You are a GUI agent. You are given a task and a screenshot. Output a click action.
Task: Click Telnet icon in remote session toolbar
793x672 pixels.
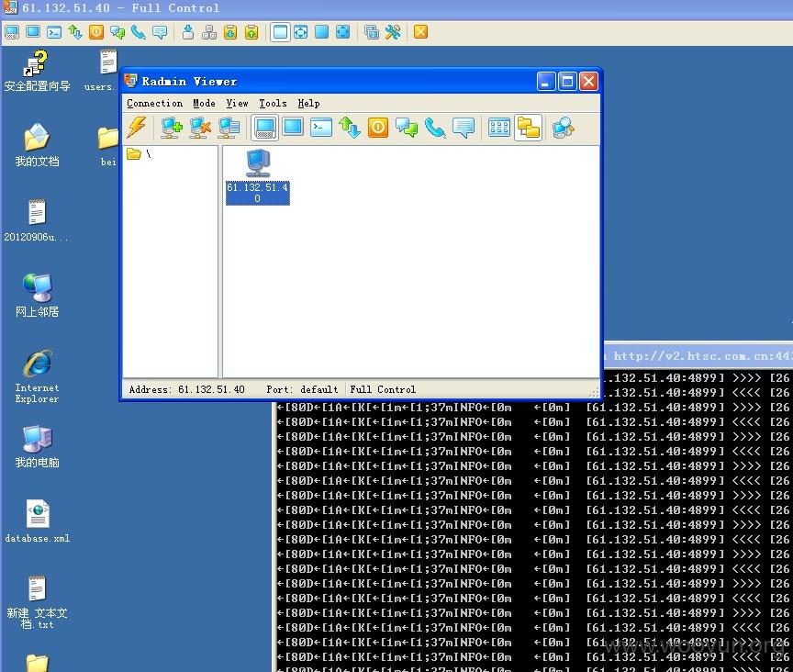click(54, 32)
